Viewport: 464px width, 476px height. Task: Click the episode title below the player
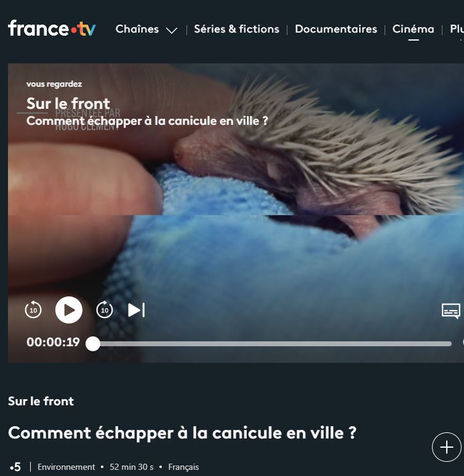[182, 432]
